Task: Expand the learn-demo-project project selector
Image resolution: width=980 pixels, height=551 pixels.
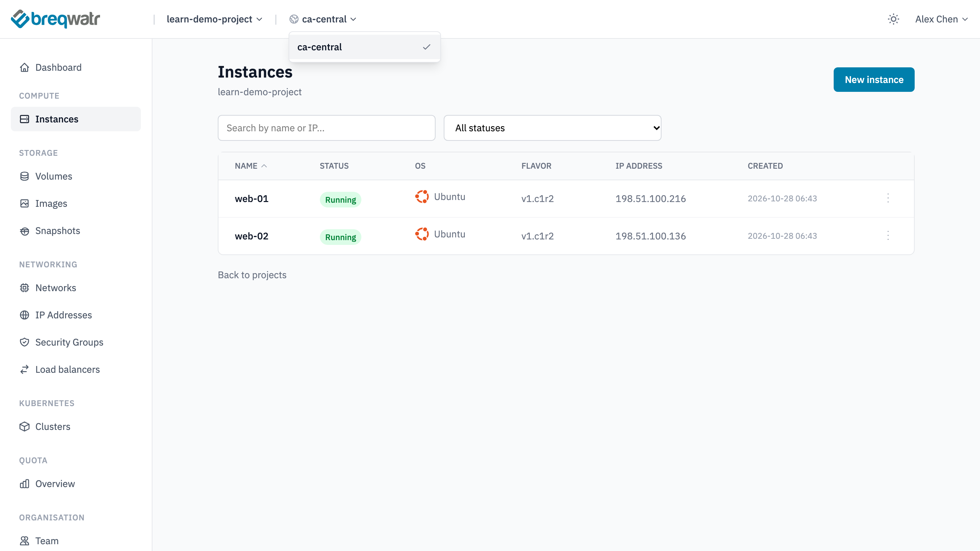Action: click(215, 19)
